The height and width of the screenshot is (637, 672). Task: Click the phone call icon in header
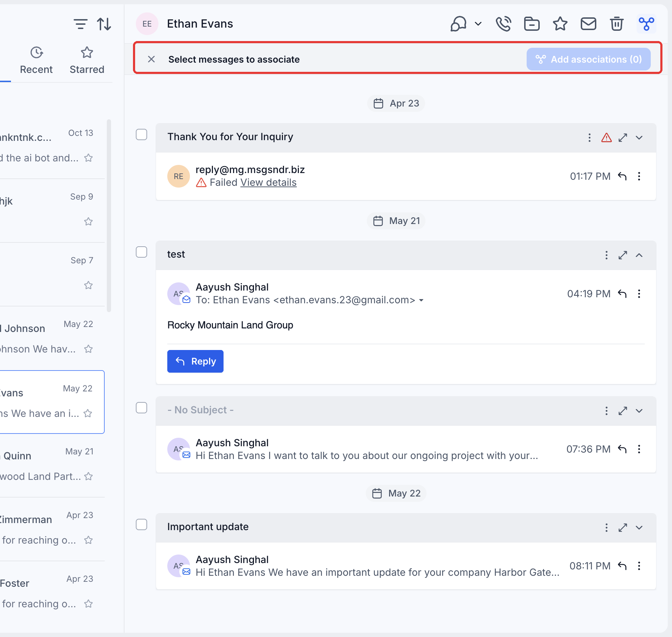503,24
